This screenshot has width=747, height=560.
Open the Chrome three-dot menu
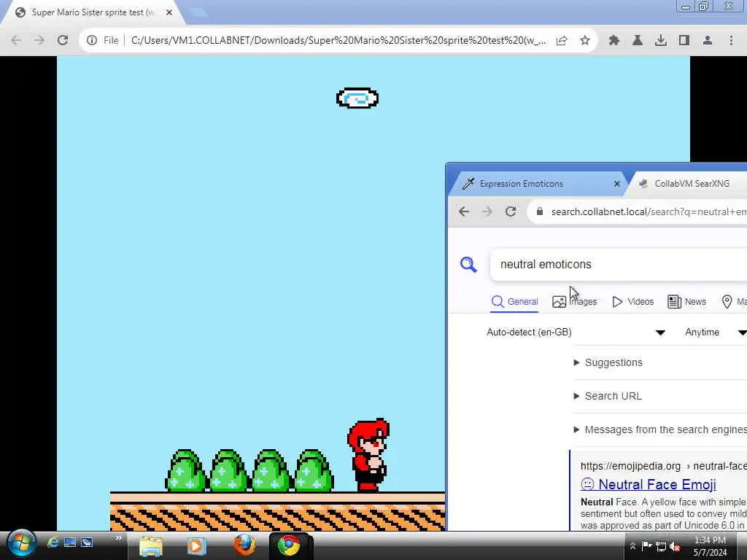[x=731, y=41]
